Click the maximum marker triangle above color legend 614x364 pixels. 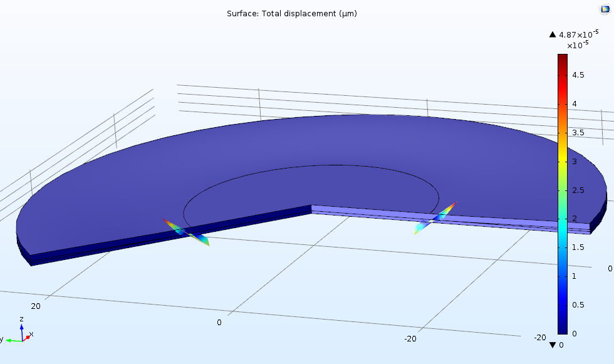(552, 34)
